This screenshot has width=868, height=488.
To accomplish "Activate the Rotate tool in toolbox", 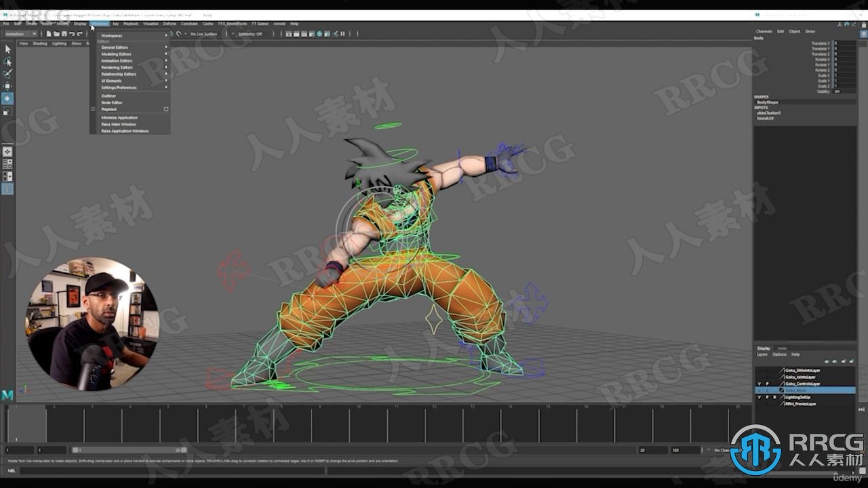I will 7,98.
